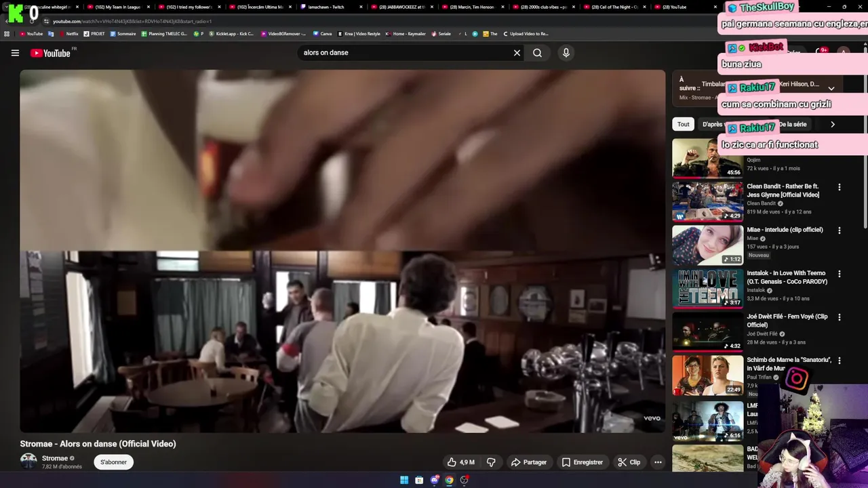Open Instalok - In Love With Teemo title
Viewport: 868px width, 488px height.
(787, 277)
